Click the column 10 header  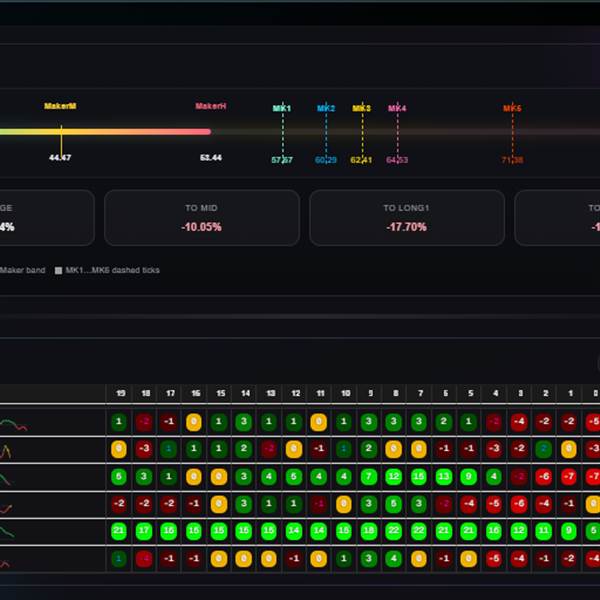tap(346, 393)
